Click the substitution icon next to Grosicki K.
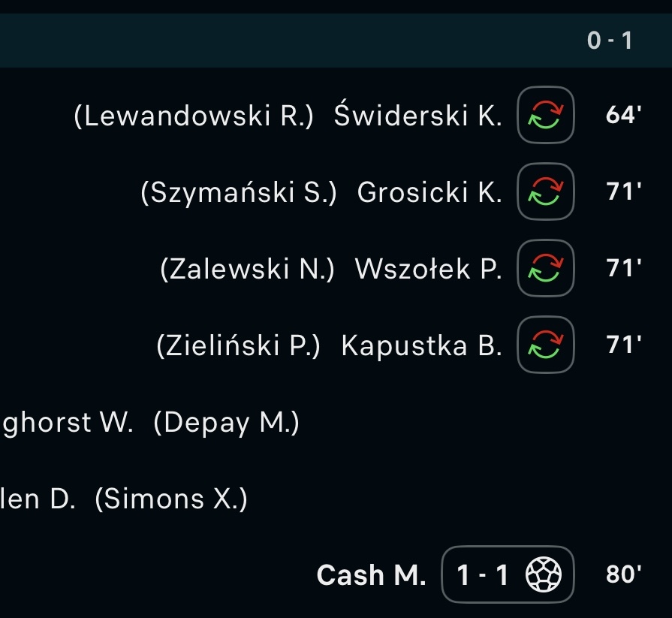The width and height of the screenshot is (672, 618). pos(546,192)
